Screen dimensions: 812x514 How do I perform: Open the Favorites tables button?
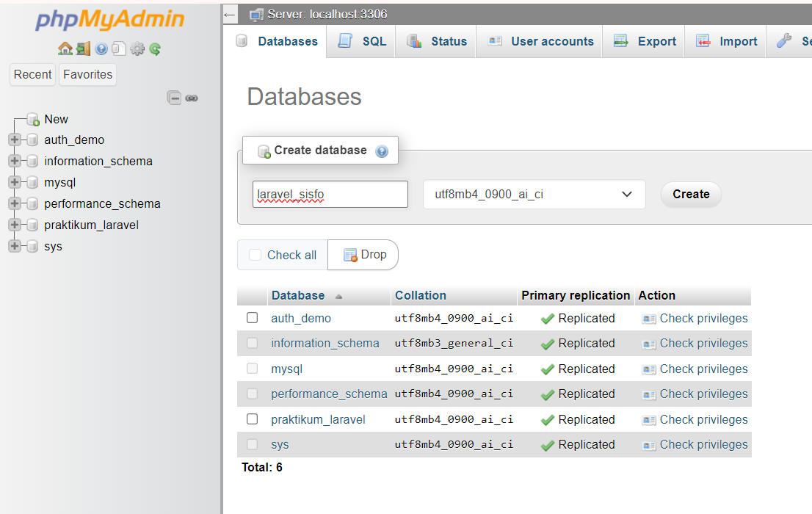87,75
